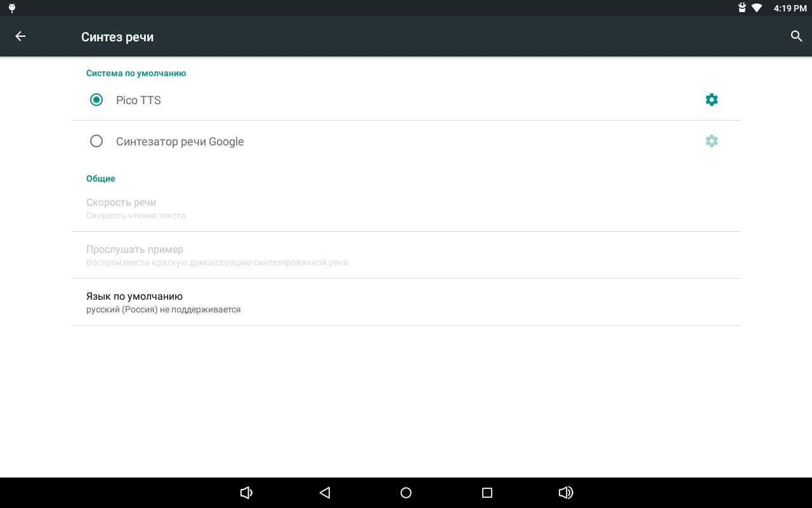The width and height of the screenshot is (812, 508).
Task: Tap the Wi-Fi status bar icon
Action: pos(757,8)
